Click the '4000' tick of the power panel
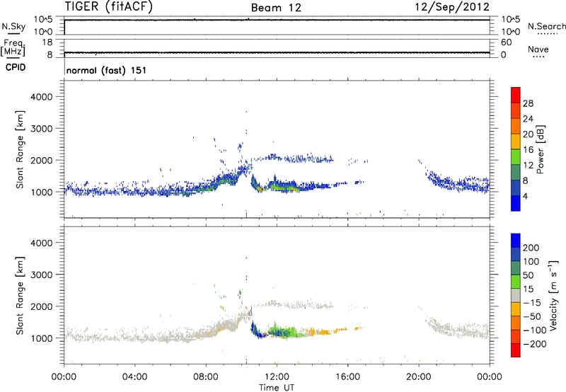 coord(42,97)
